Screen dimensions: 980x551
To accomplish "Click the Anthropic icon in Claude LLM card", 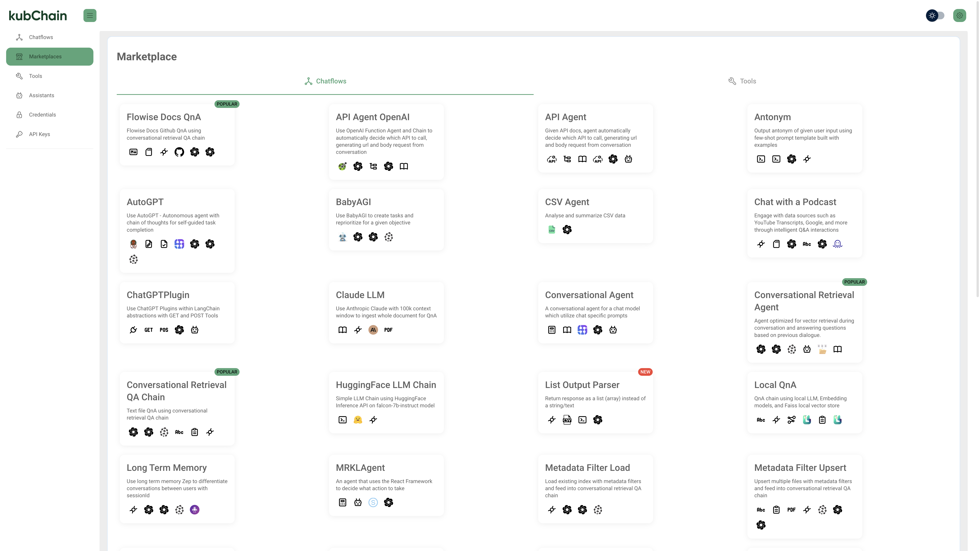I will click(x=373, y=330).
